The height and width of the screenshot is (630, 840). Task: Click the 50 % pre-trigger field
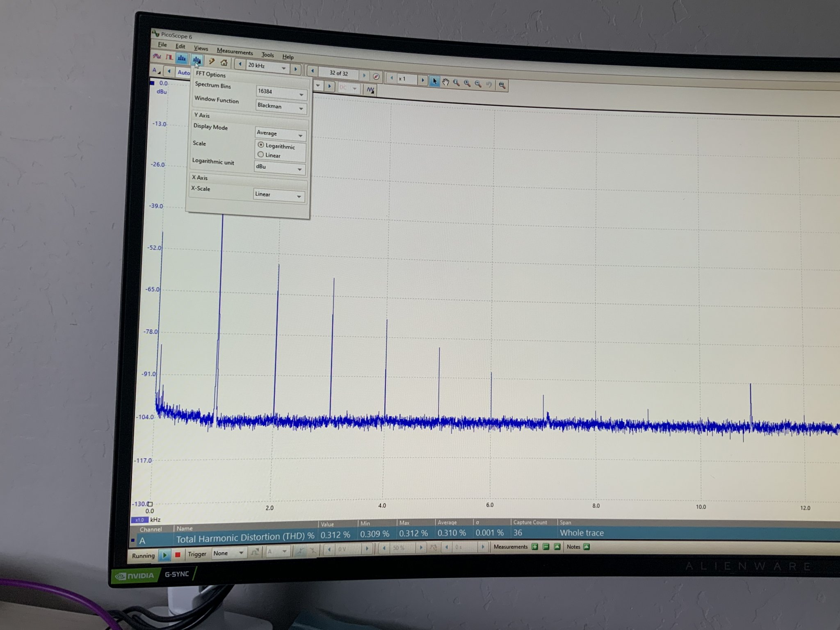(402, 548)
